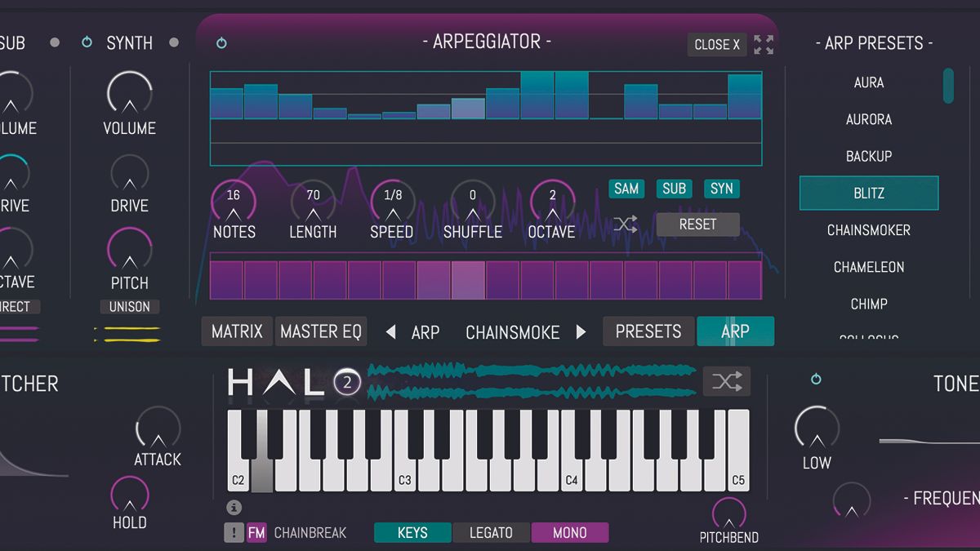Click the HOLD knob

click(x=129, y=495)
